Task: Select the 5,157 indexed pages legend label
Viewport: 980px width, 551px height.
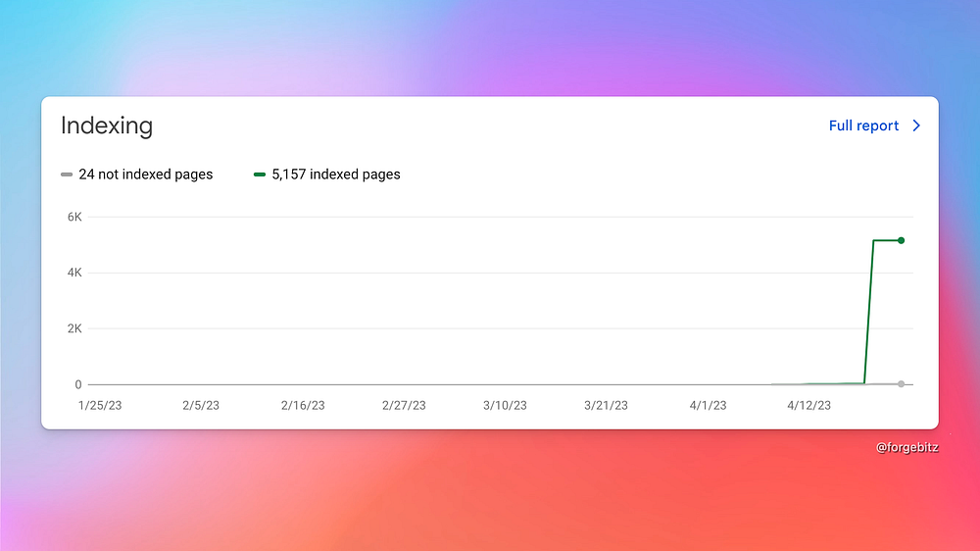Action: 335,175
